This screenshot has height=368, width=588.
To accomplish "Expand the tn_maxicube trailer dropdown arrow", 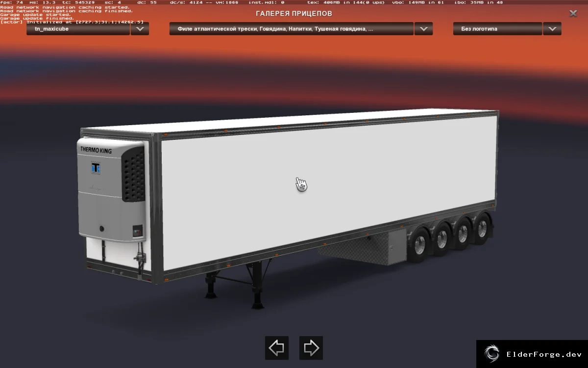I will click(140, 29).
